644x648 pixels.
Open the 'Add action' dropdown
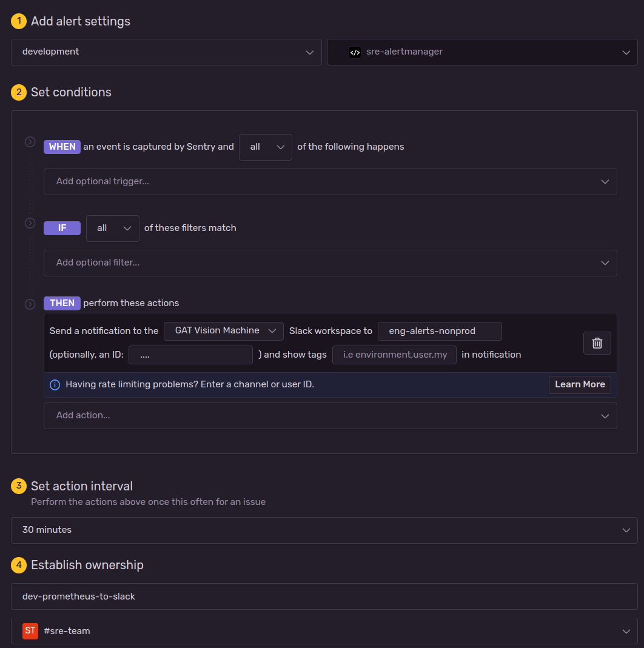[x=330, y=416]
